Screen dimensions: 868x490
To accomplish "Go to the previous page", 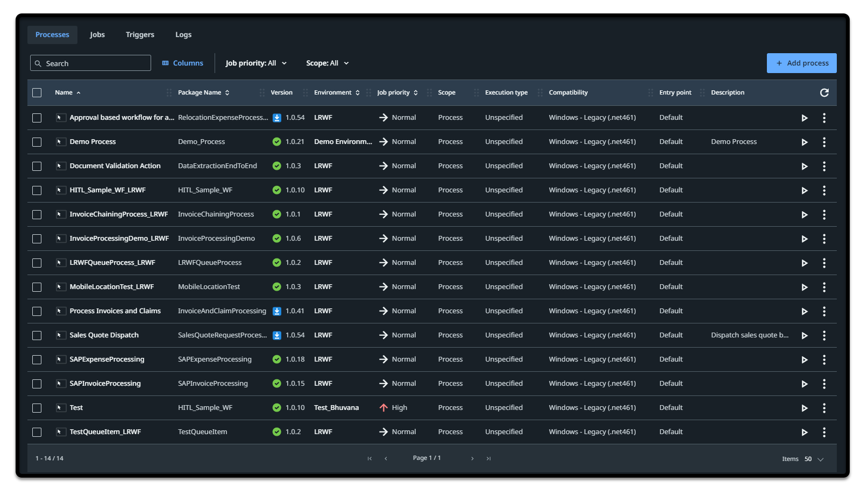I will (386, 459).
